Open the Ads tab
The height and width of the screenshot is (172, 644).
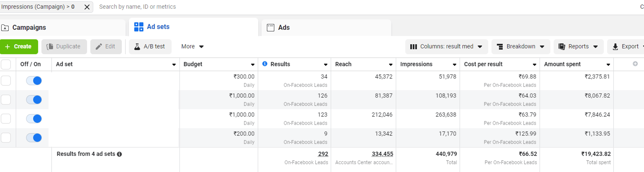283,27
